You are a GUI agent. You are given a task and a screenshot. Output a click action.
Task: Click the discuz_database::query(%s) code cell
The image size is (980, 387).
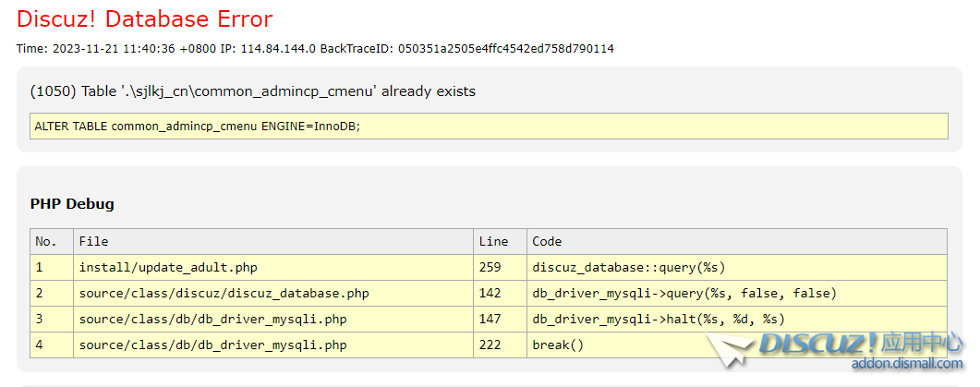(x=628, y=267)
